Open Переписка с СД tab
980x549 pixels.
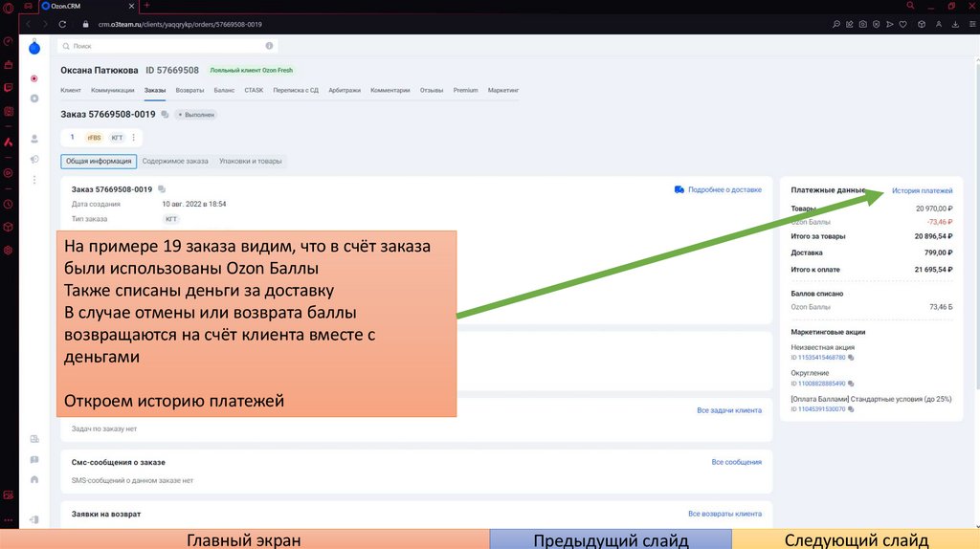click(x=296, y=90)
